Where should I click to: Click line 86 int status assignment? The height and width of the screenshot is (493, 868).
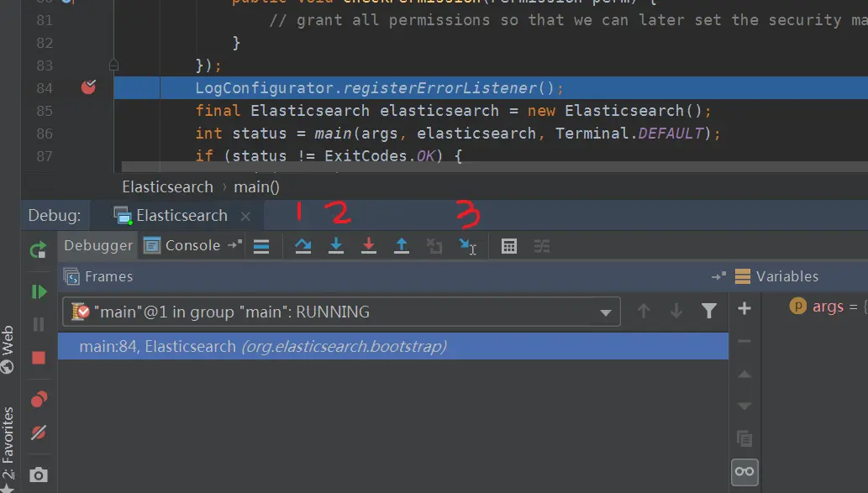[458, 134]
